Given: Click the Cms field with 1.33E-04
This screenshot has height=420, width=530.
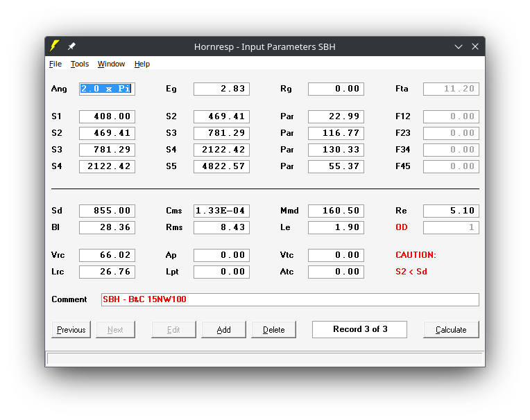Looking at the screenshot, I should (221, 211).
